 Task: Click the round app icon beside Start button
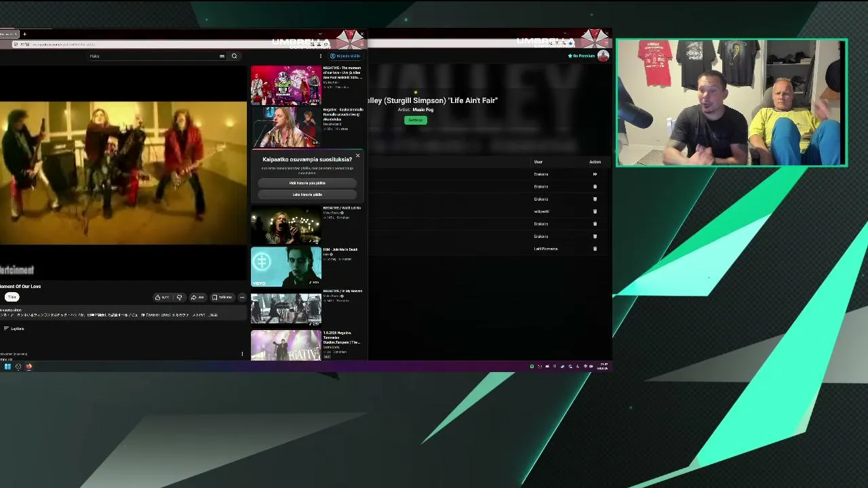(x=18, y=367)
